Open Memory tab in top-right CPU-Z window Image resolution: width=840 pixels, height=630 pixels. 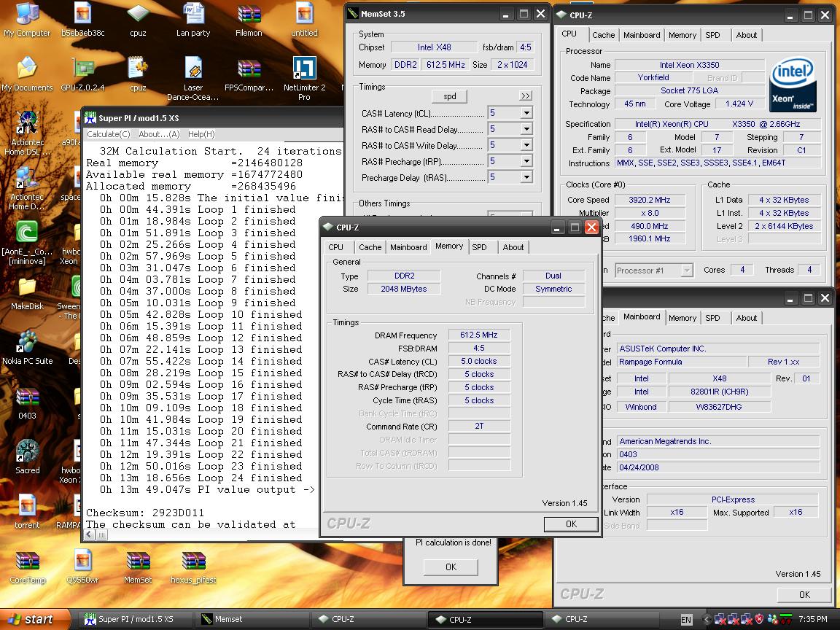click(x=682, y=35)
